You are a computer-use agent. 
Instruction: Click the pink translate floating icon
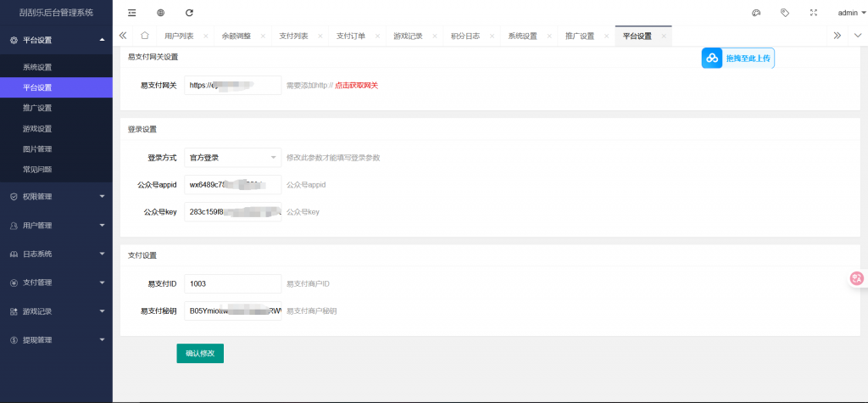[858, 278]
